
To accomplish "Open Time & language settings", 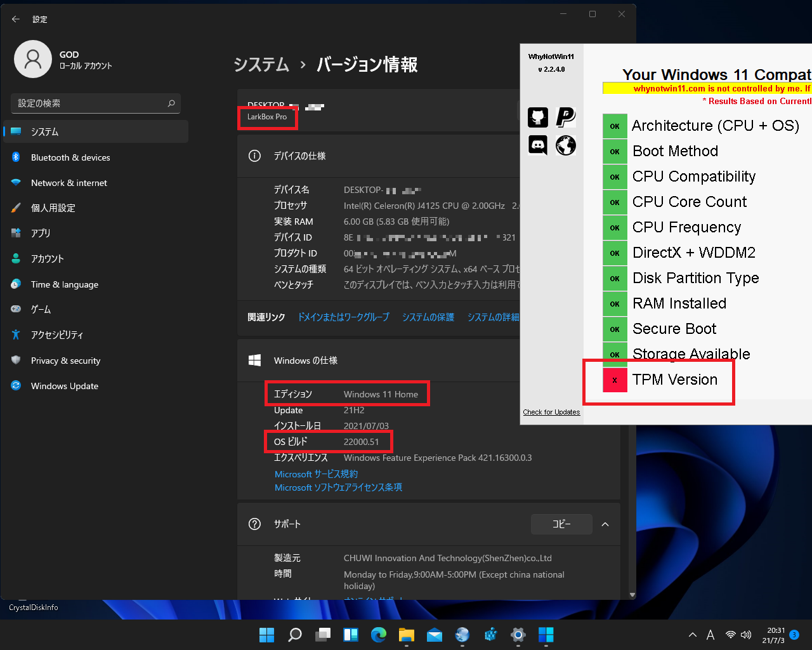I will (x=96, y=284).
